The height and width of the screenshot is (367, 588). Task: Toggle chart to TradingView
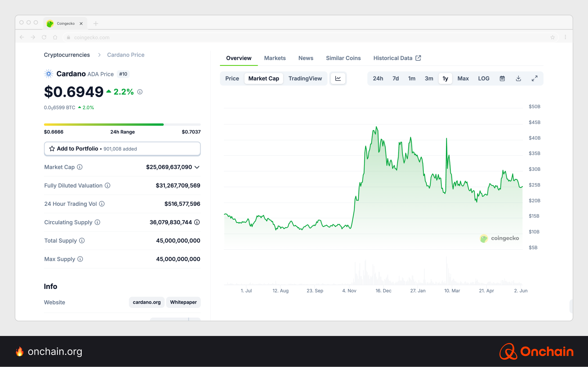305,78
